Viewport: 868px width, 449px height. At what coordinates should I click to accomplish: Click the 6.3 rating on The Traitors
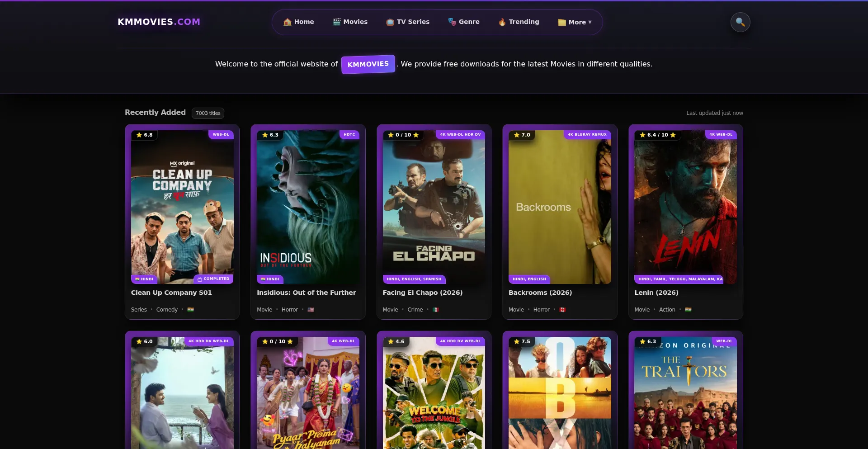(648, 341)
